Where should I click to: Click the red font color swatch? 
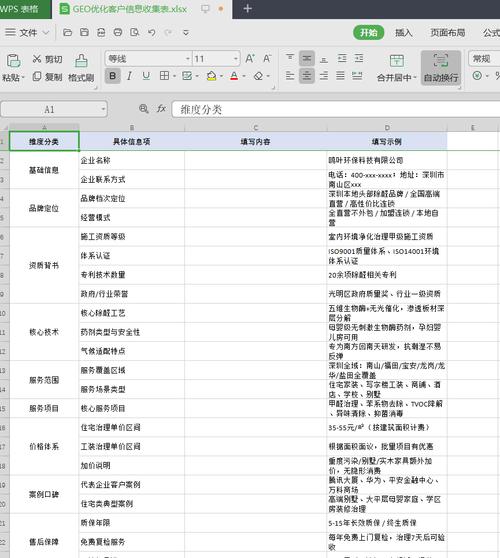point(234,76)
